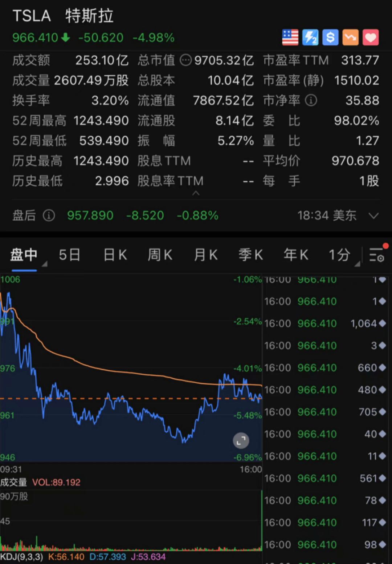This screenshot has width=392, height=564.
Task: Tap the TSLA 特斯拉 stock title
Action: 63,16
